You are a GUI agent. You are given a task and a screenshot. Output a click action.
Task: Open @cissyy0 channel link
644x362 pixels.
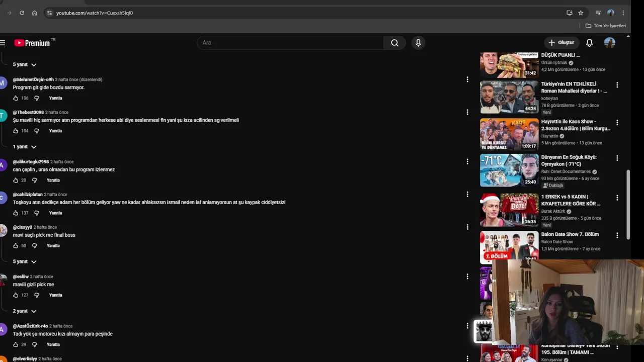click(x=22, y=227)
